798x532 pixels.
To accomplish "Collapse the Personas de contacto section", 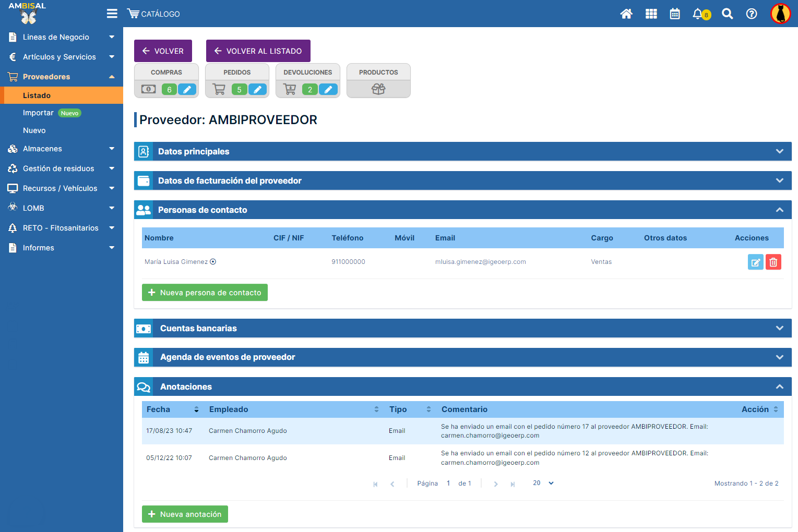I will tap(779, 210).
